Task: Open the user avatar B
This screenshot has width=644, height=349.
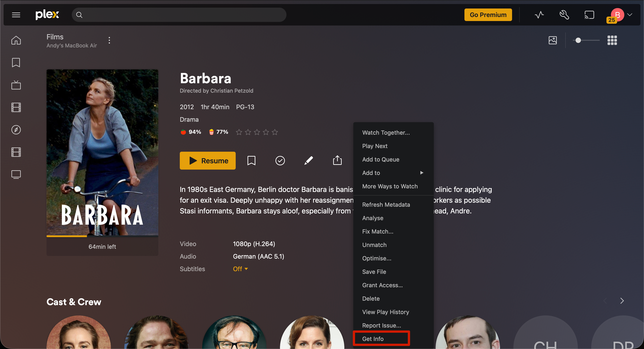Action: 617,15
